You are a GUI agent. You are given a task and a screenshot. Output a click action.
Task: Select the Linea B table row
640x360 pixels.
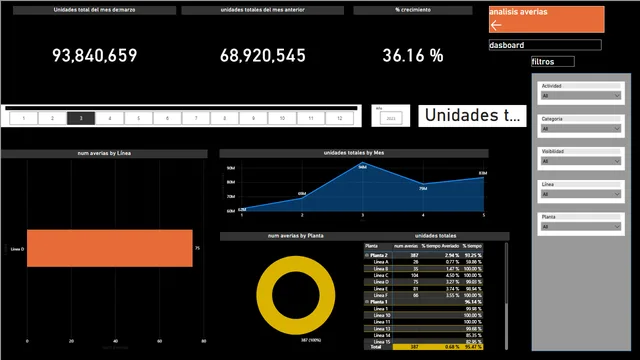(x=423, y=269)
